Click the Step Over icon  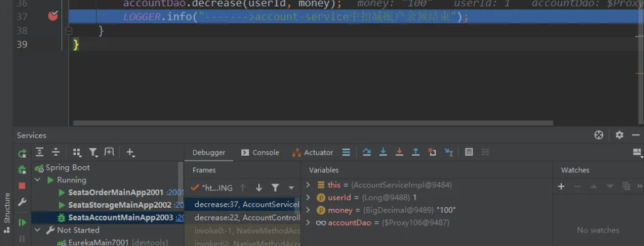367,152
